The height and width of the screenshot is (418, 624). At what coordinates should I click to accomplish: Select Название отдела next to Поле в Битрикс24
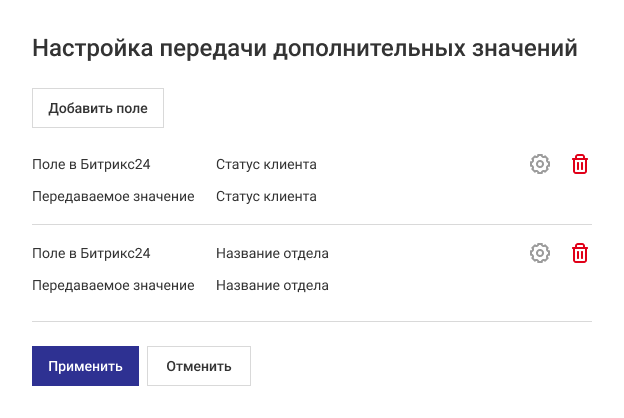coord(272,254)
